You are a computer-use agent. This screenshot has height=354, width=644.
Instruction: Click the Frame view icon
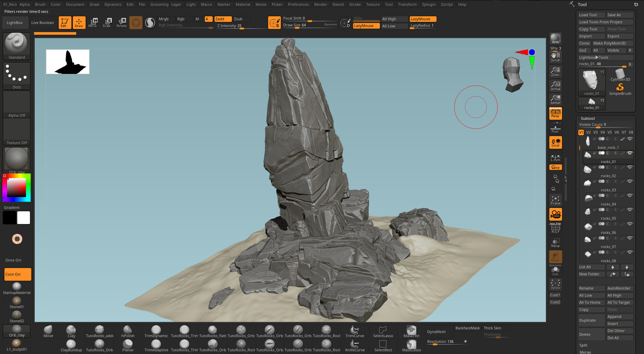pos(555,200)
